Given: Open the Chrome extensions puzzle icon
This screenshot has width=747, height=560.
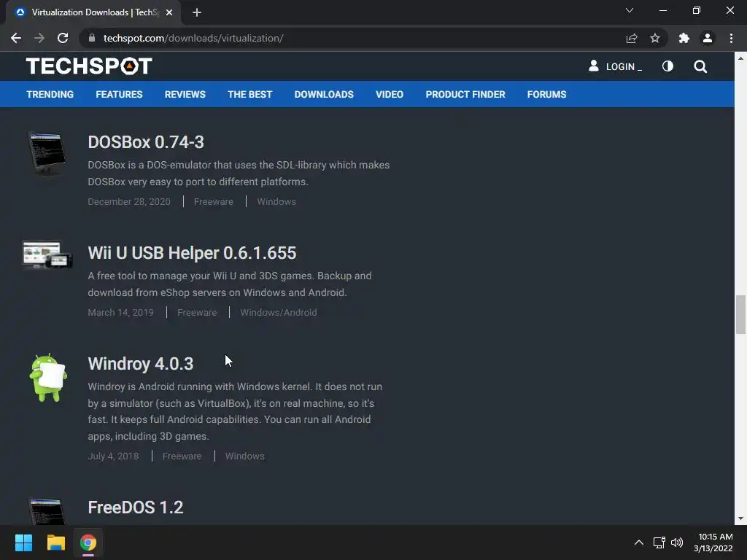Looking at the screenshot, I should [x=684, y=38].
